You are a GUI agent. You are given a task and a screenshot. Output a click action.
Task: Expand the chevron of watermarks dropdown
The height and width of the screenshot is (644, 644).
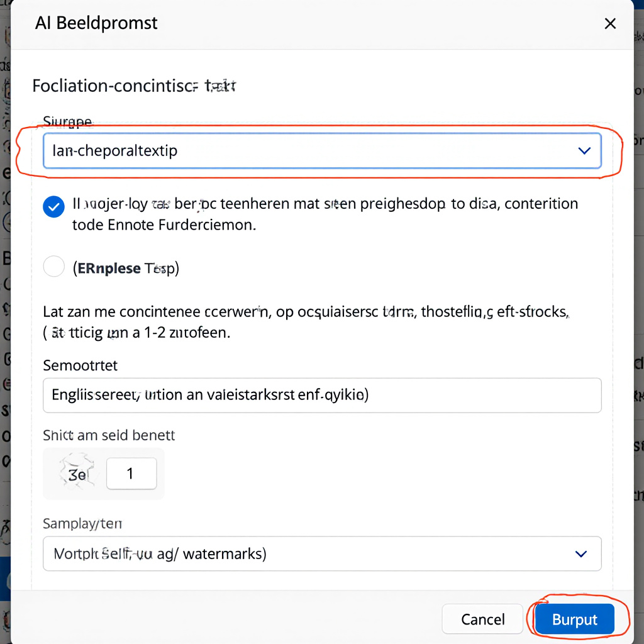coord(580,553)
